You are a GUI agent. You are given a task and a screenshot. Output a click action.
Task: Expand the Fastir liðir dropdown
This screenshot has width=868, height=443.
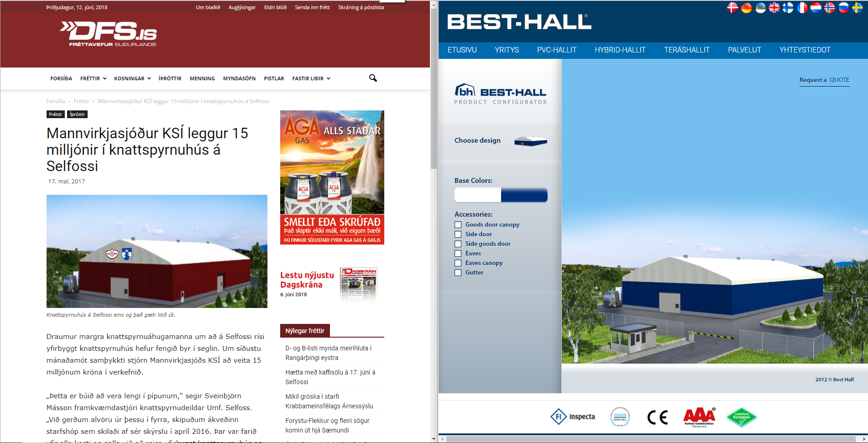coord(311,78)
